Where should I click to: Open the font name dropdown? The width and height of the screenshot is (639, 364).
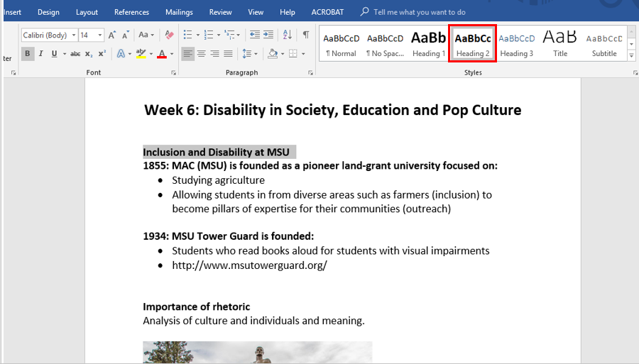point(74,35)
